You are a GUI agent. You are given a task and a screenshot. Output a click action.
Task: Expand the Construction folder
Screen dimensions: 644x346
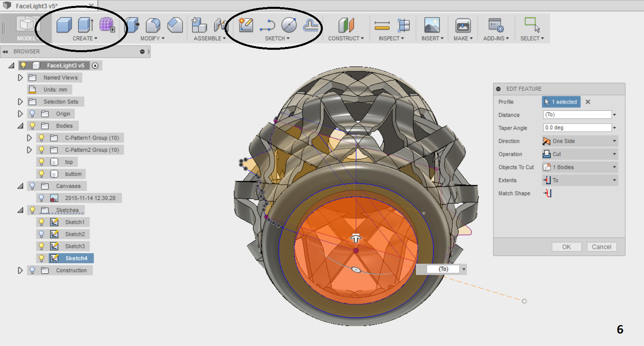pos(20,270)
